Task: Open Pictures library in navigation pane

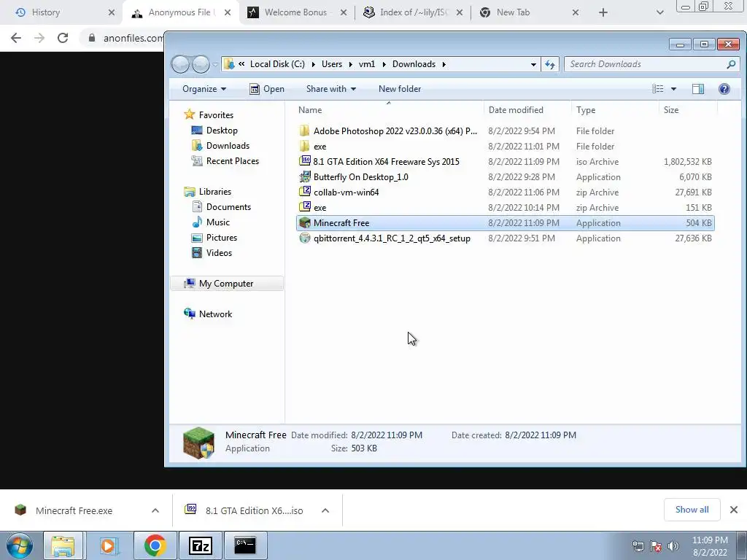Action: [222, 237]
